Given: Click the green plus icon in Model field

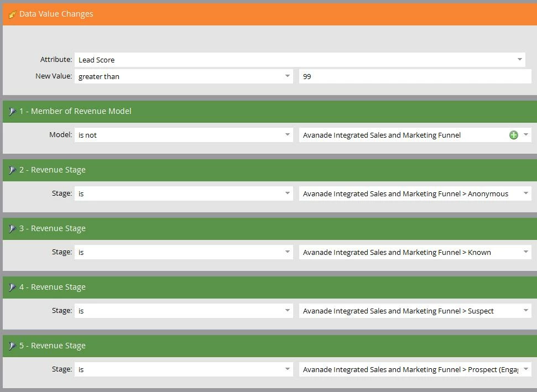Looking at the screenshot, I should tap(513, 135).
